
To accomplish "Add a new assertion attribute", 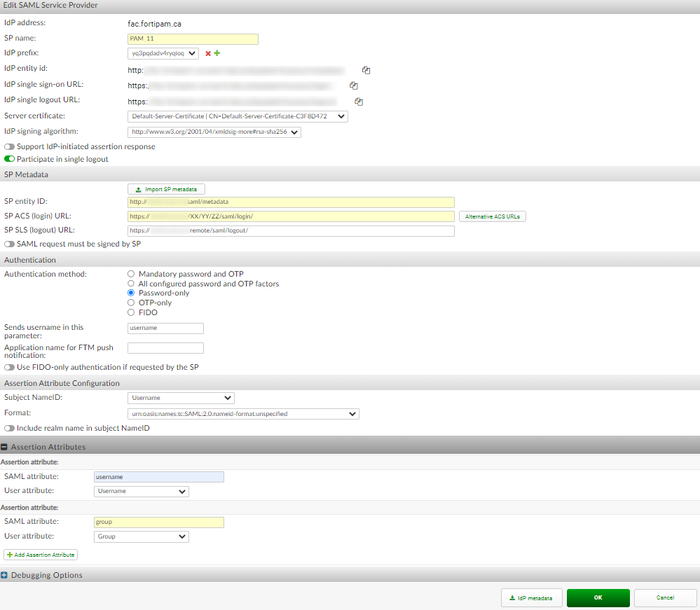I will (x=40, y=554).
